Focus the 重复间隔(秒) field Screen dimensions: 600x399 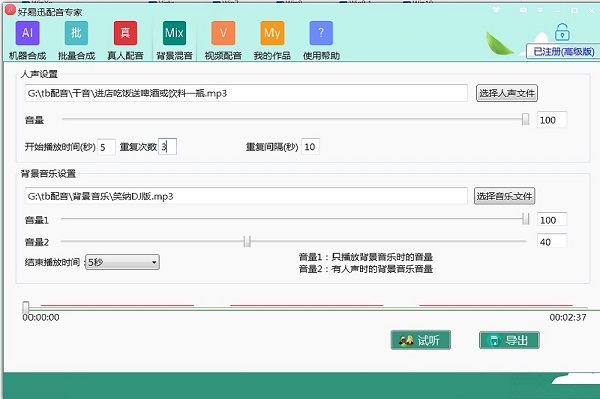coord(310,147)
